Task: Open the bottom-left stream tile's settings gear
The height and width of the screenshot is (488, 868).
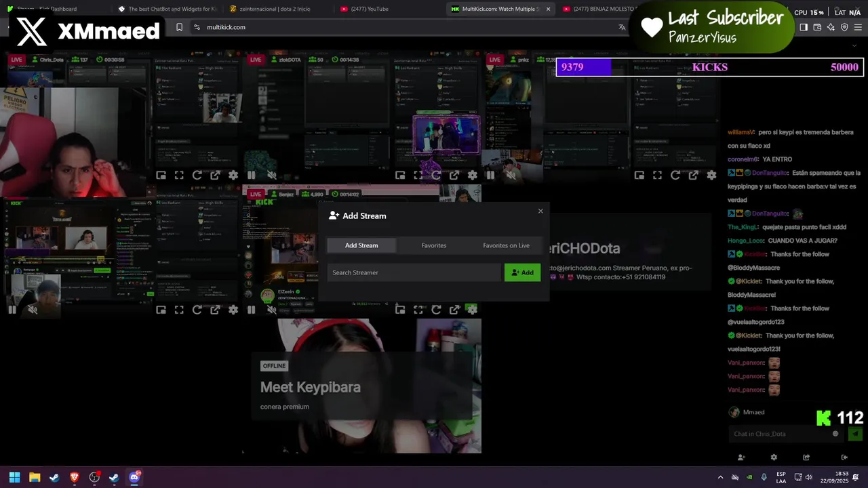Action: click(233, 310)
